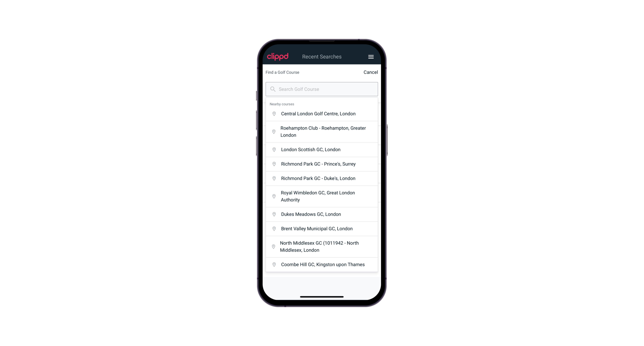The height and width of the screenshot is (346, 644).
Task: Click the Search Golf Course input field
Action: [322, 89]
